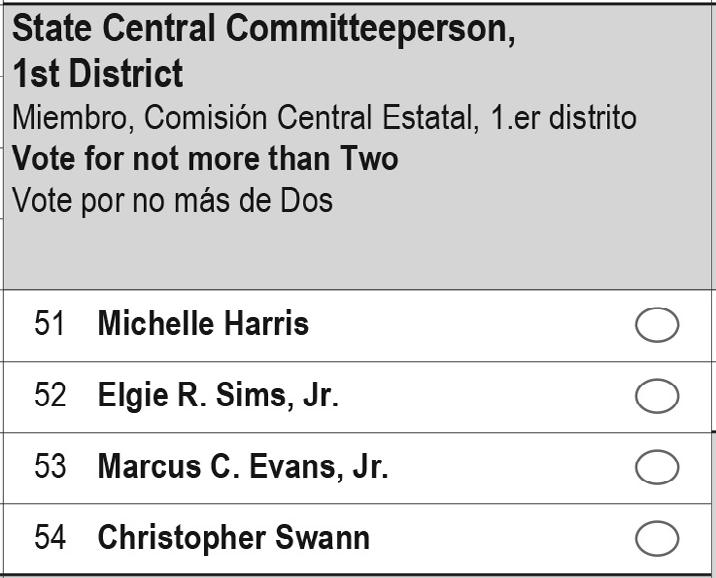Click the 1st District heading line

[x=98, y=73]
